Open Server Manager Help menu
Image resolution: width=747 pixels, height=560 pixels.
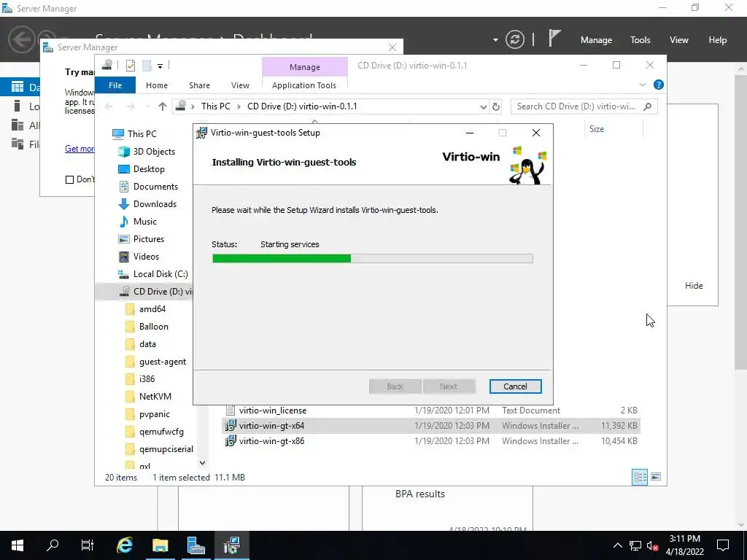click(x=718, y=40)
